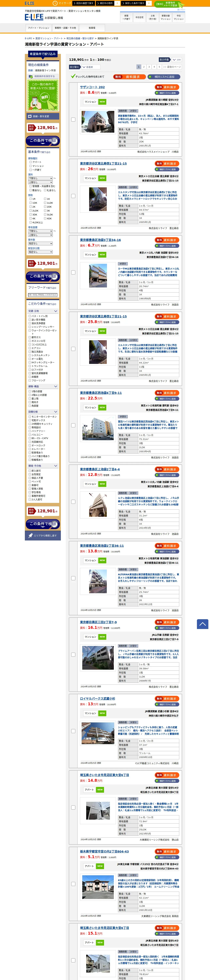The height and width of the screenshot is (980, 210).
Task: Select checkbox for サザンコート 202 listing
Action: pyautogui.click(x=73, y=119)
